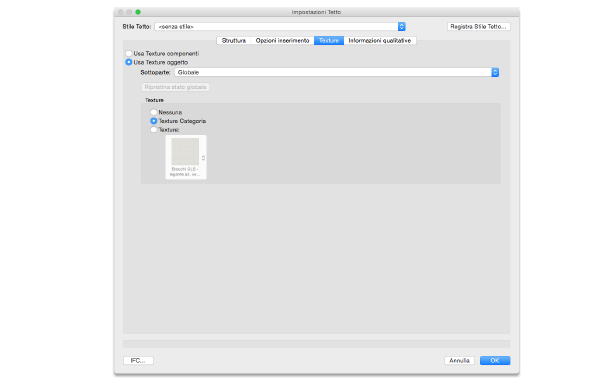Choose the 'Texture Categoria' option

(x=154, y=121)
